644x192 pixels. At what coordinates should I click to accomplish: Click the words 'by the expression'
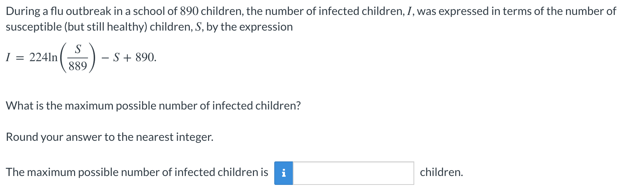249,27
